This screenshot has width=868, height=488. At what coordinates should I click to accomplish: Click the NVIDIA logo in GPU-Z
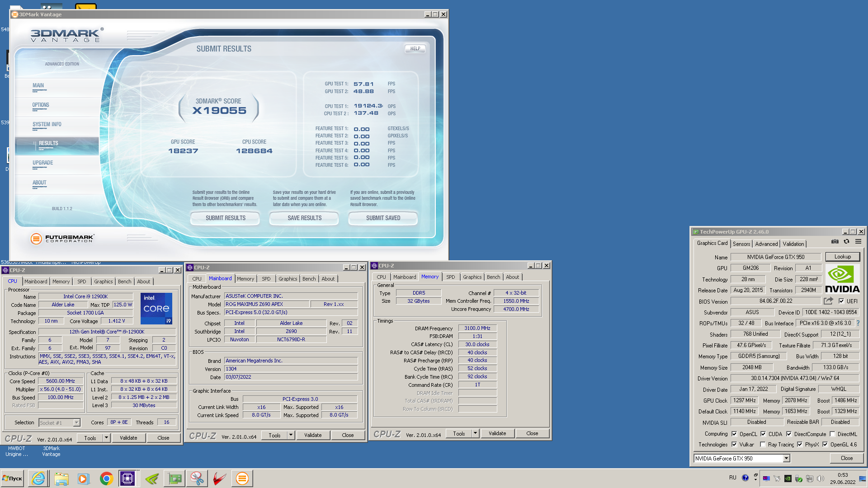point(842,279)
